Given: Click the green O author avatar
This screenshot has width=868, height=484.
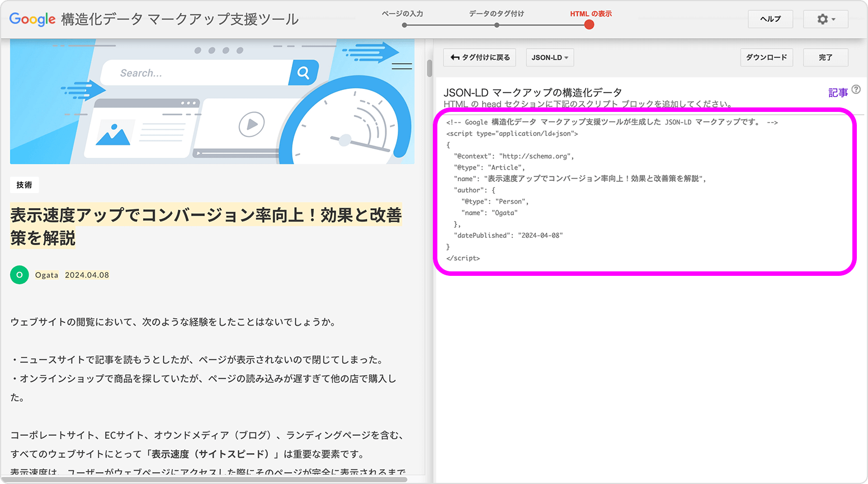Looking at the screenshot, I should pyautogui.click(x=20, y=275).
